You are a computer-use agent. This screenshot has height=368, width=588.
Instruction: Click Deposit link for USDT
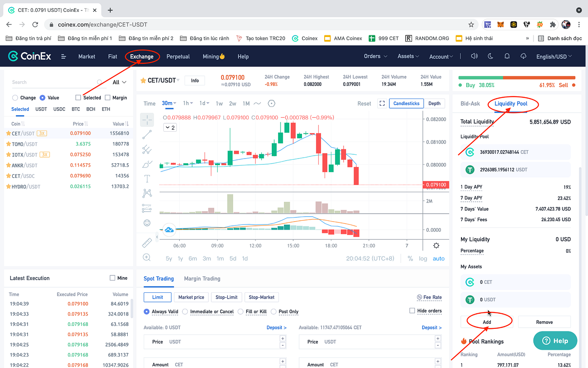pyautogui.click(x=276, y=328)
